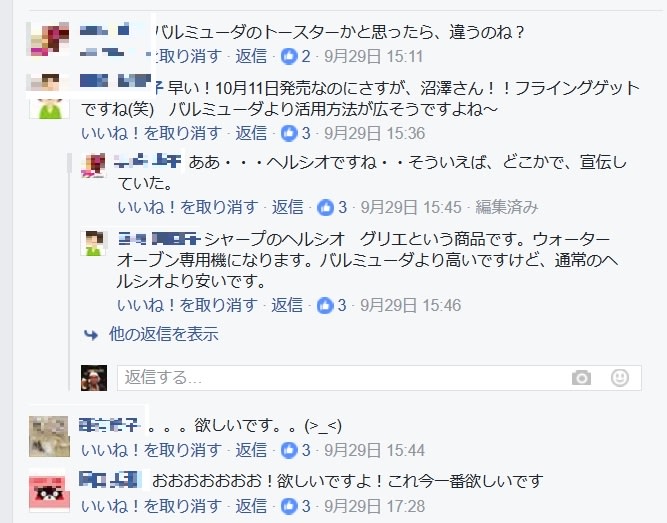Click like count icon on 15:44 comment
Screen dimensions: 667x523
289,450
